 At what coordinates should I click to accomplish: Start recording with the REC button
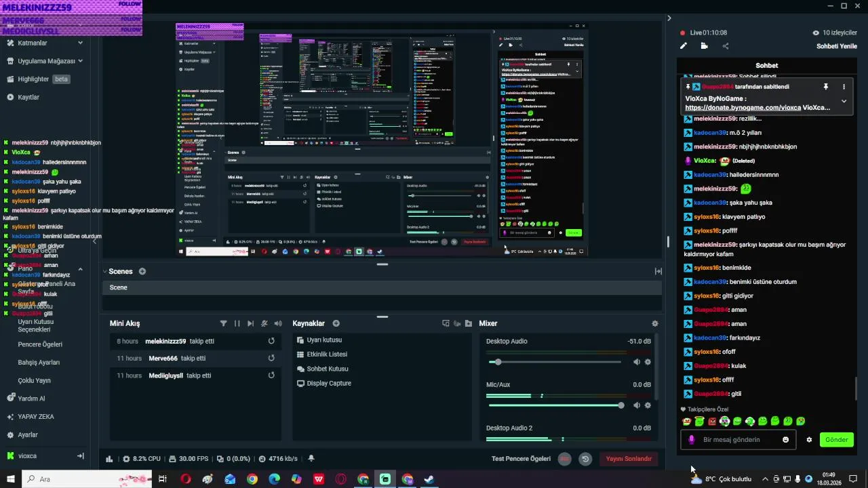(564, 459)
